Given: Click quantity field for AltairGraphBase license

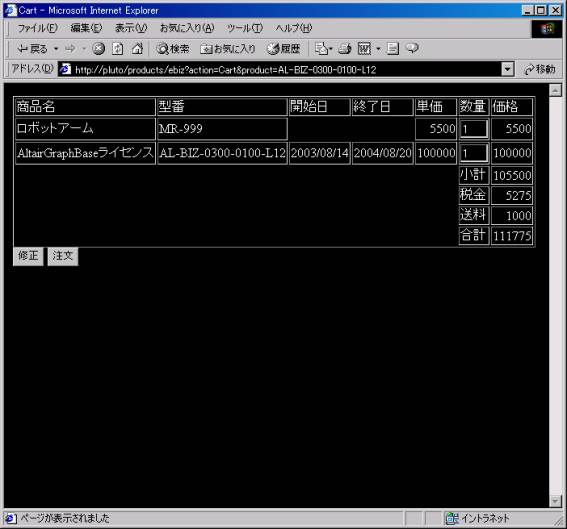Looking at the screenshot, I should [x=474, y=153].
